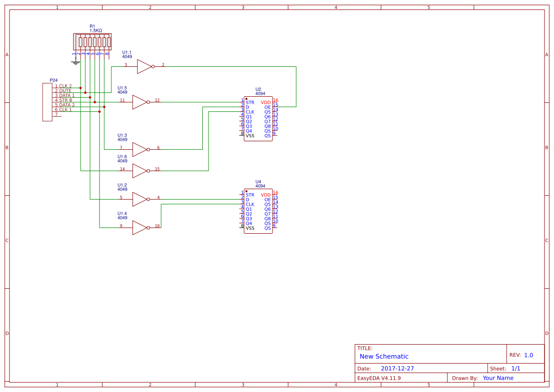
Task: Click the date 2017-12-27 in title block
Action: (x=398, y=368)
